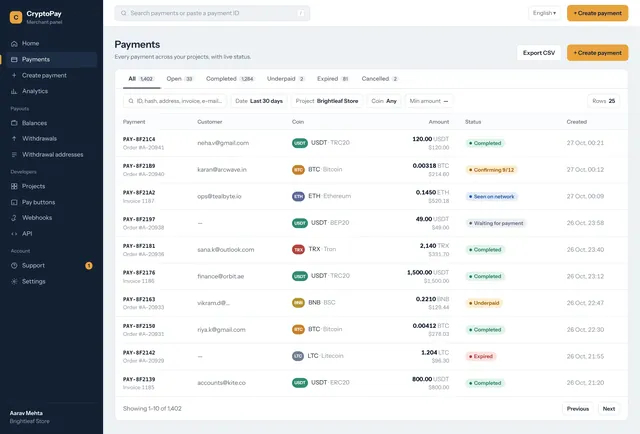Click BNB coin icon for PAY-8F2163
Viewport: 640px width, 434px height.
pyautogui.click(x=298, y=303)
